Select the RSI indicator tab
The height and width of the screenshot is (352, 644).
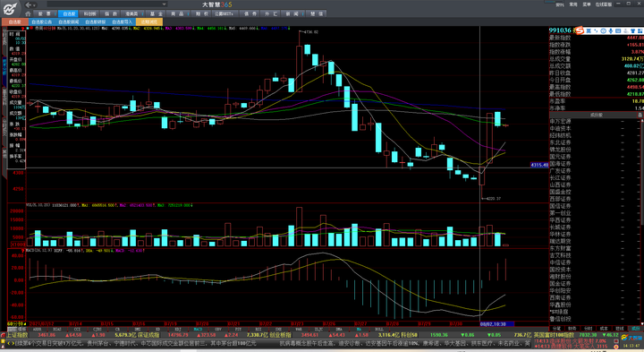(x=258, y=330)
